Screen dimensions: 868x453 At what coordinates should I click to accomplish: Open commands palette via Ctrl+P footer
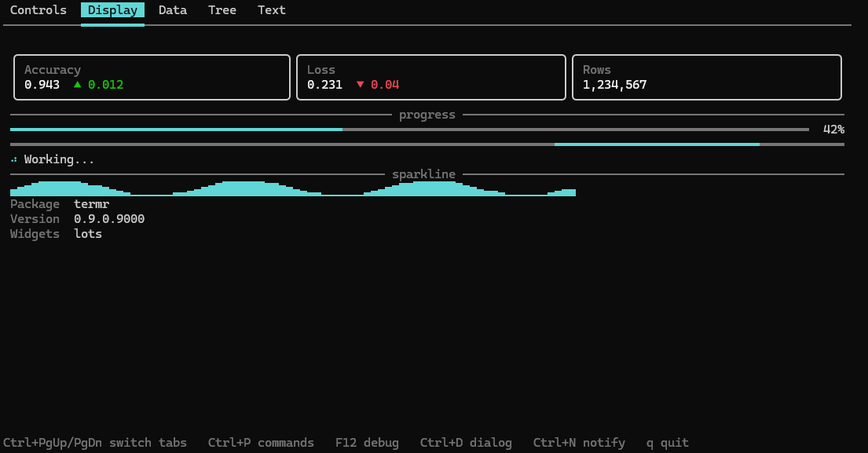click(x=261, y=443)
